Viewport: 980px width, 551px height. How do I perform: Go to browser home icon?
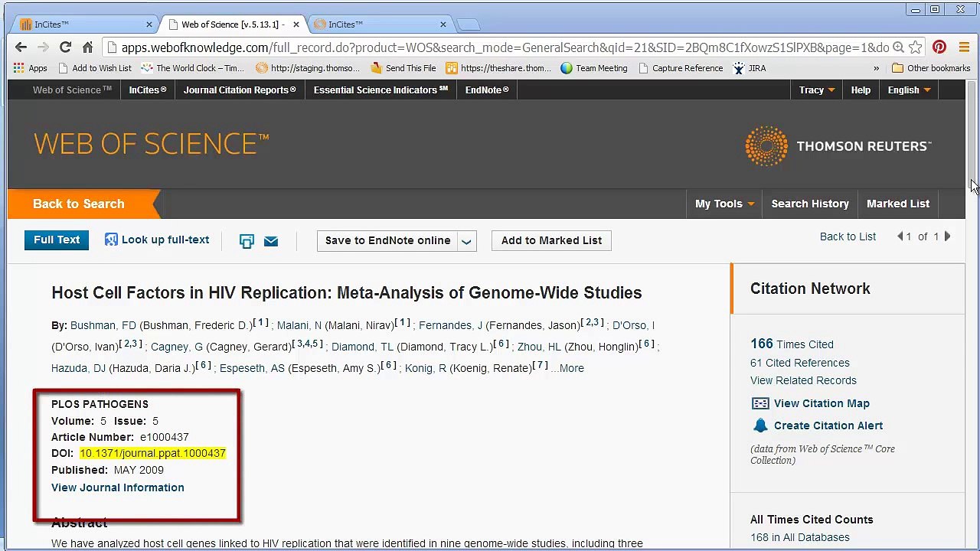point(87,47)
